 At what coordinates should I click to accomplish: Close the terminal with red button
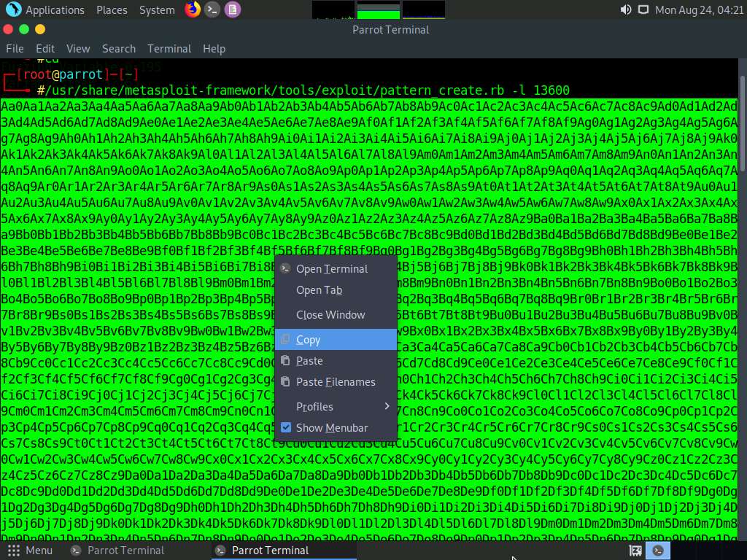[x=8, y=29]
